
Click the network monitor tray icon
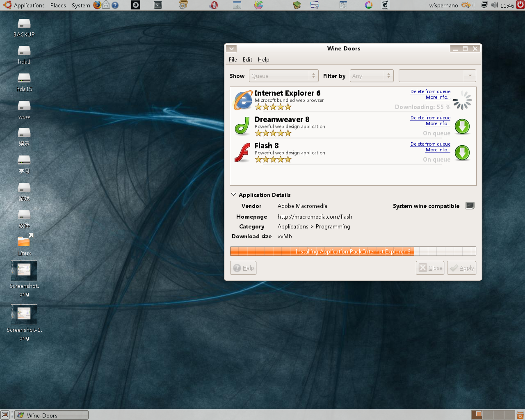(484, 5)
